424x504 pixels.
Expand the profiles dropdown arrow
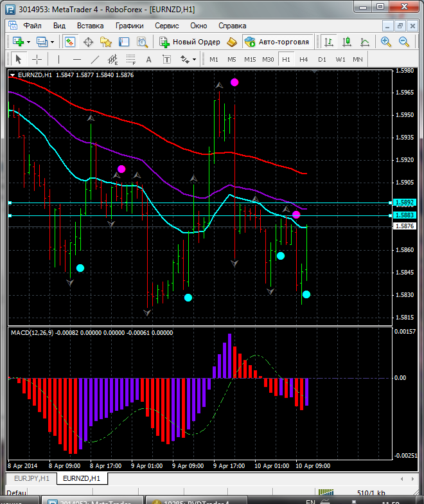(x=53, y=42)
